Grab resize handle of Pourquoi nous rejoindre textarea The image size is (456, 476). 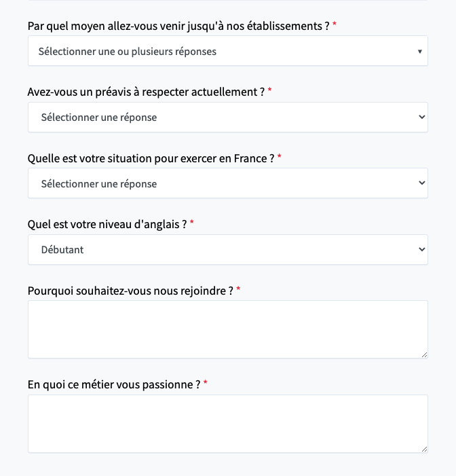click(425, 355)
